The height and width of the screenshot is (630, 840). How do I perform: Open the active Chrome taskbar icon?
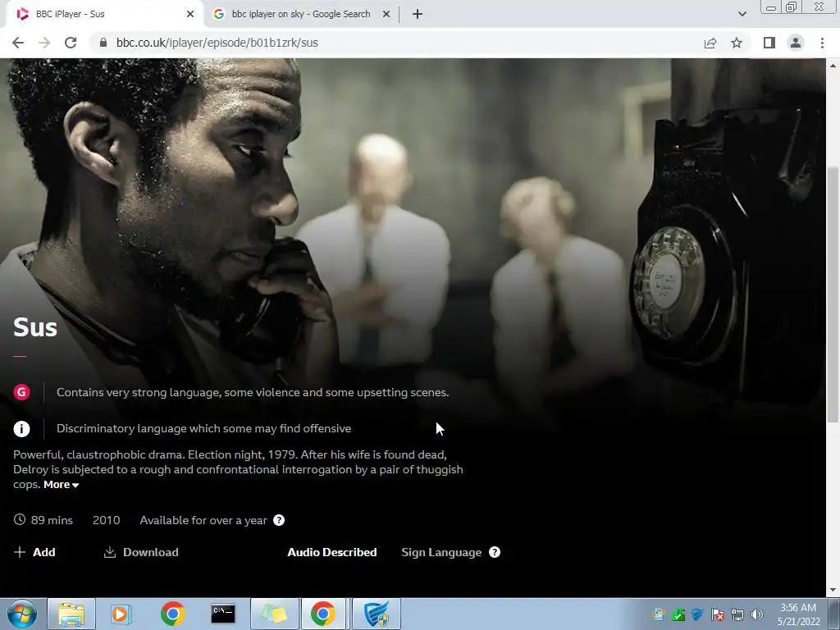(x=323, y=614)
